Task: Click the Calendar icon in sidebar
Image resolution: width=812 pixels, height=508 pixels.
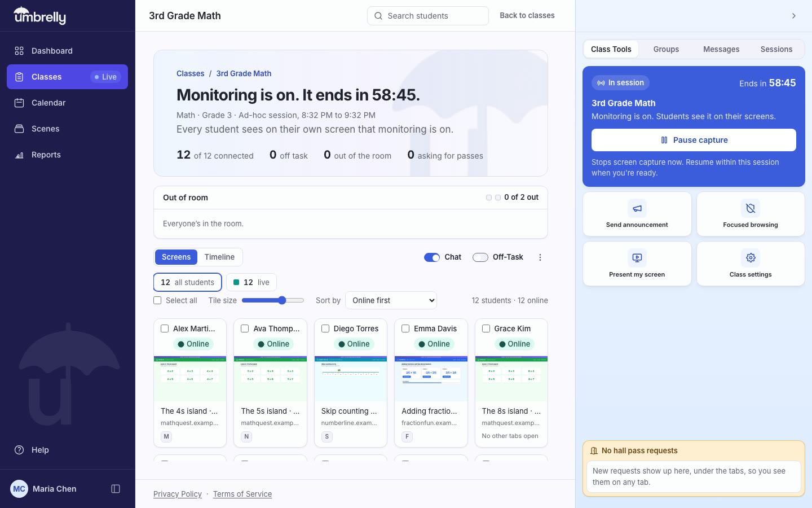Action: pos(19,103)
